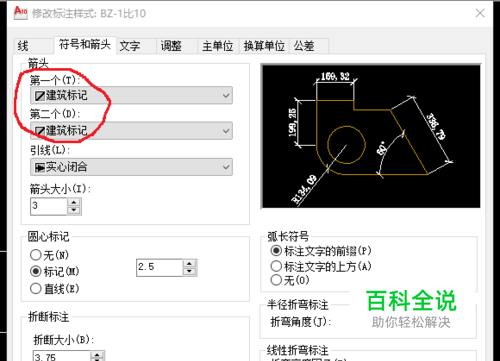Select the 符号和箭头 tab
This screenshot has width=500, height=361.
(x=85, y=44)
